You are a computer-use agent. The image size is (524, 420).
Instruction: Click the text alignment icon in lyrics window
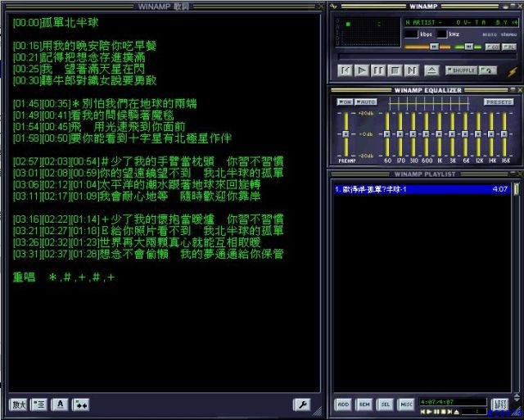(39, 405)
